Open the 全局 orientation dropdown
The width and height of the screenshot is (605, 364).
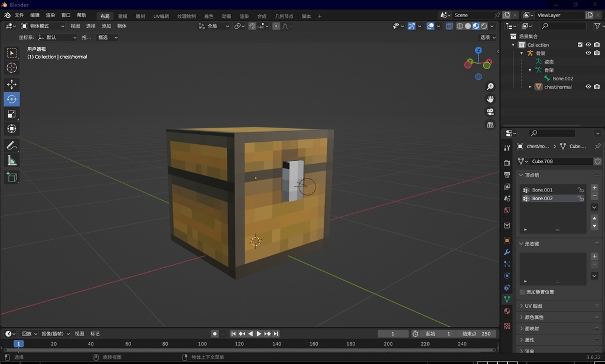(x=214, y=26)
